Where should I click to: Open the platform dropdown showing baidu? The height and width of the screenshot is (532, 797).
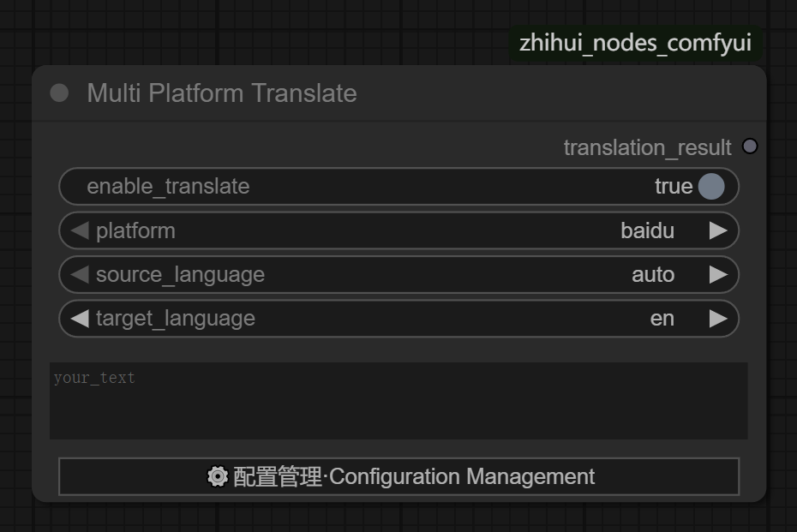399,230
